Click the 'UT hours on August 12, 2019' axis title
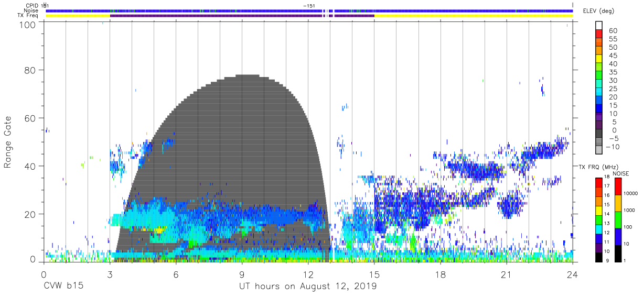Screen dimensions: 644x297 [x=308, y=287]
